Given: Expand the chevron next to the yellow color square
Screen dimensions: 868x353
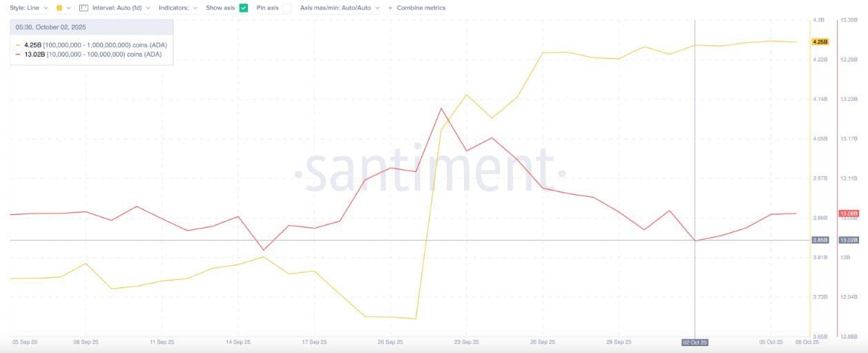Looking at the screenshot, I should [x=68, y=8].
